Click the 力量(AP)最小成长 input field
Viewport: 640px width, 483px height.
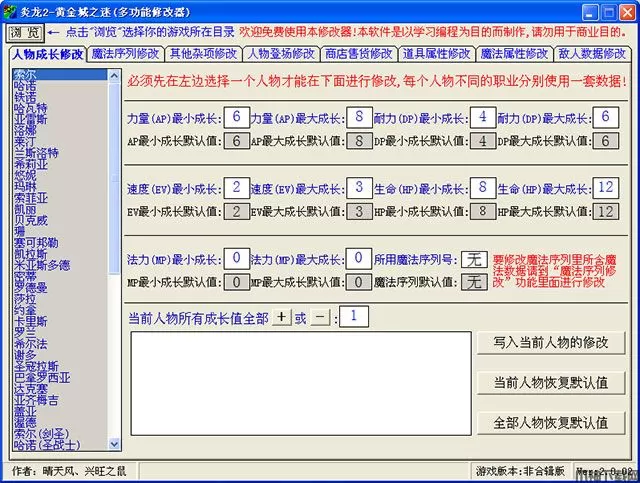click(236, 117)
